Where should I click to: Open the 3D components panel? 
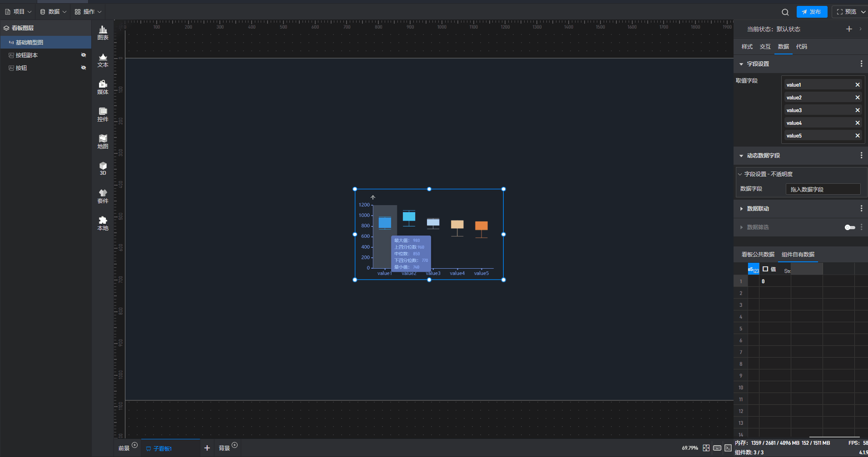coord(103,168)
